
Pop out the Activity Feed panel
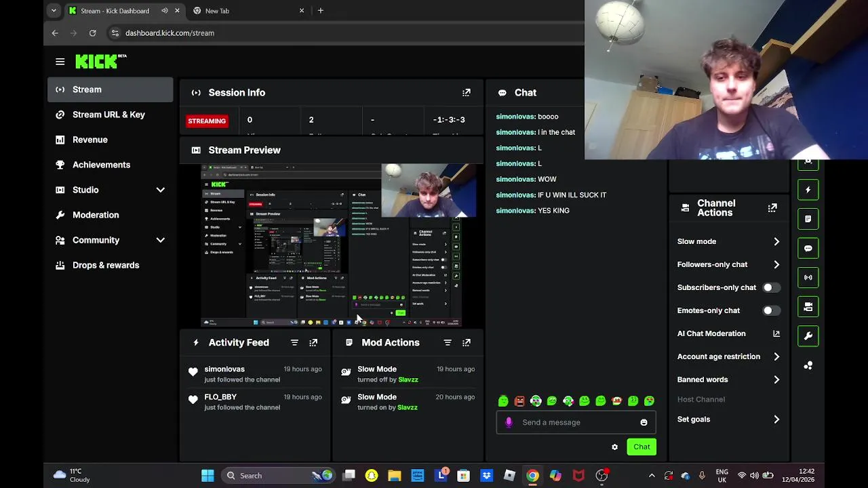(x=313, y=343)
